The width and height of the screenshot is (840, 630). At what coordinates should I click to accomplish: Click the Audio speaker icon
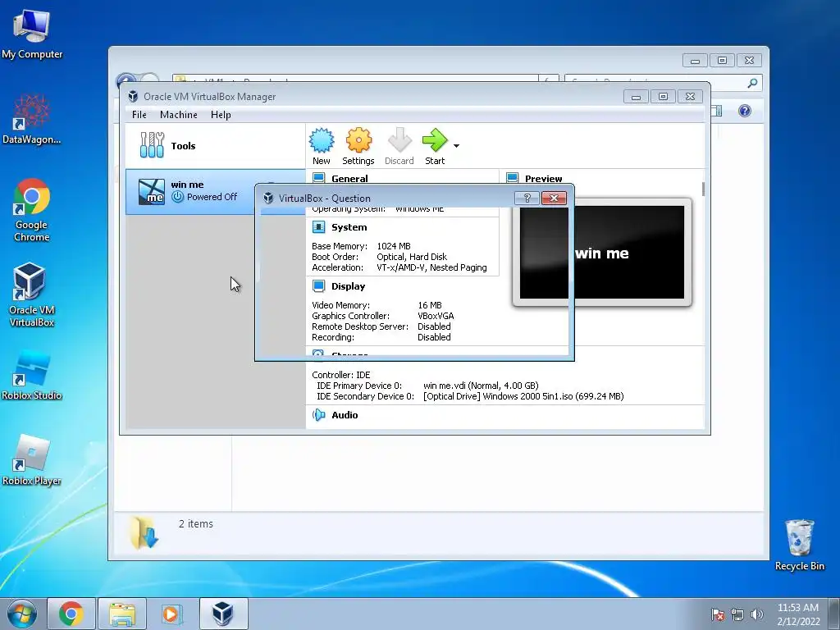[319, 414]
